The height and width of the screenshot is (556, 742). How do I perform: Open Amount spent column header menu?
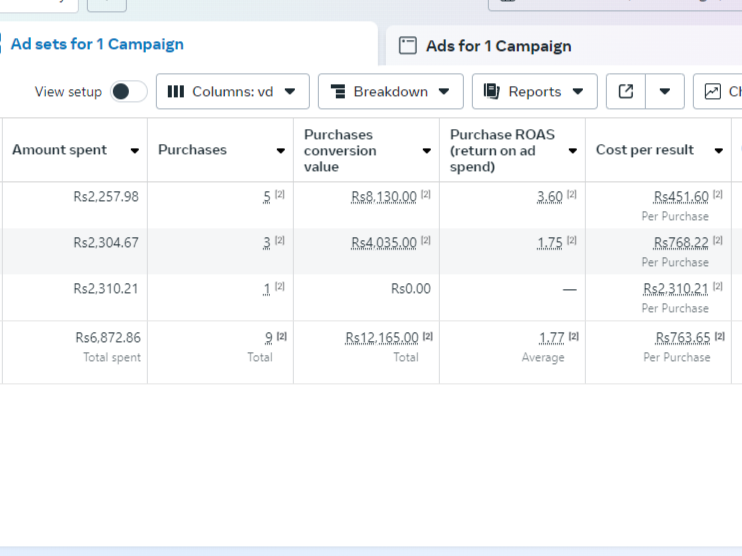tap(135, 150)
